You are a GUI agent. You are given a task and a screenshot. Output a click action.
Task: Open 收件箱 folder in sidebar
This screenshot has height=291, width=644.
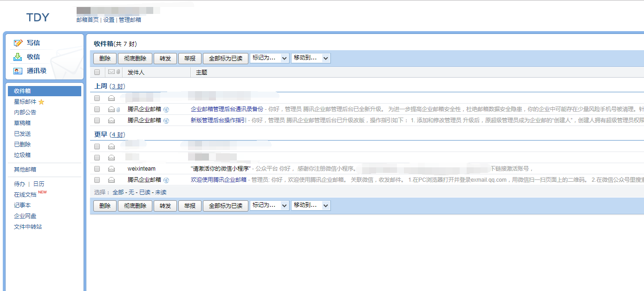(45, 91)
